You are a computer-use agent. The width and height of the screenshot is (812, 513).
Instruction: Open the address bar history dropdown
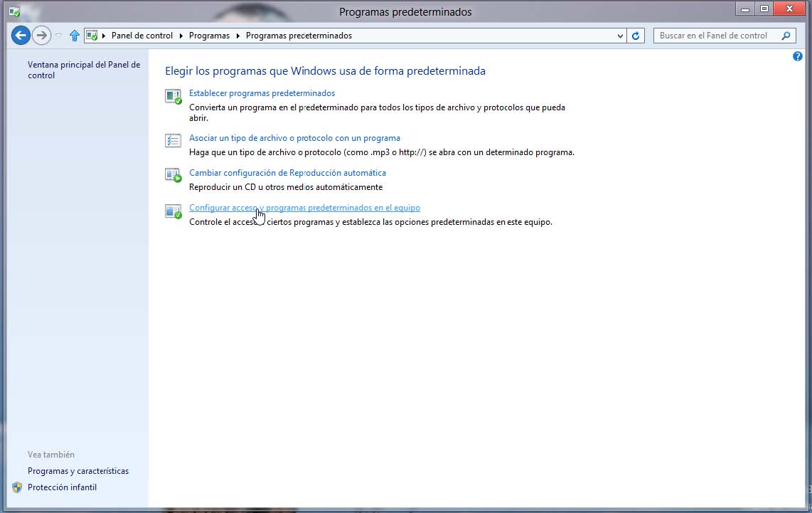[620, 36]
